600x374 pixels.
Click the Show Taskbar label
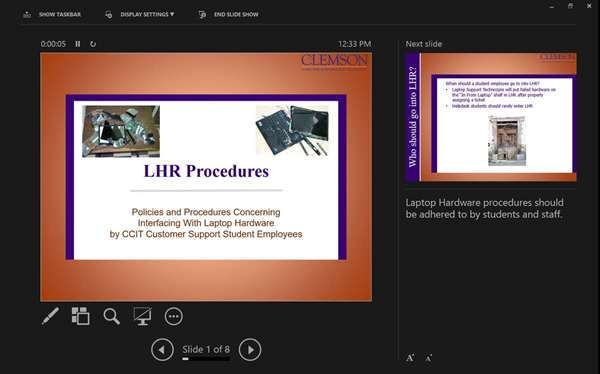(60, 15)
